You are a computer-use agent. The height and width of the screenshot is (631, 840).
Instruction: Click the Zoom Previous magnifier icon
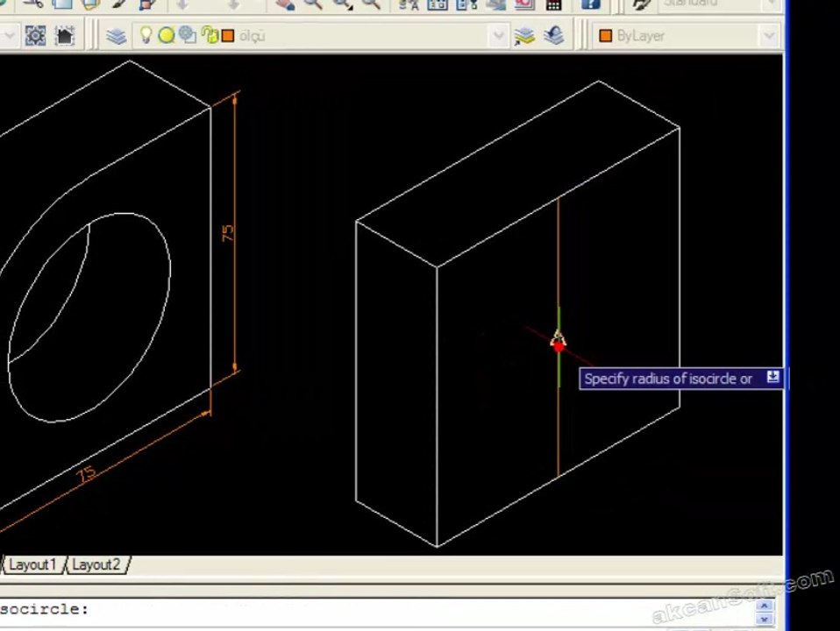tap(371, 5)
